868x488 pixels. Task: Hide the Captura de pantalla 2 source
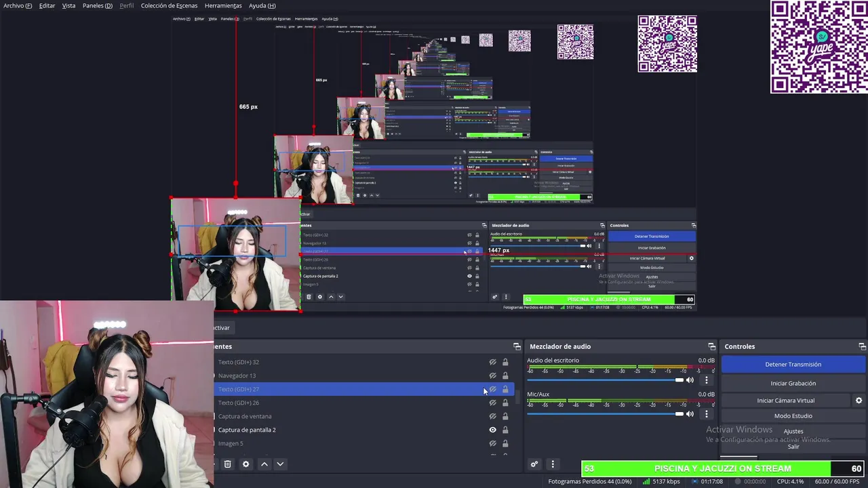pyautogui.click(x=493, y=430)
